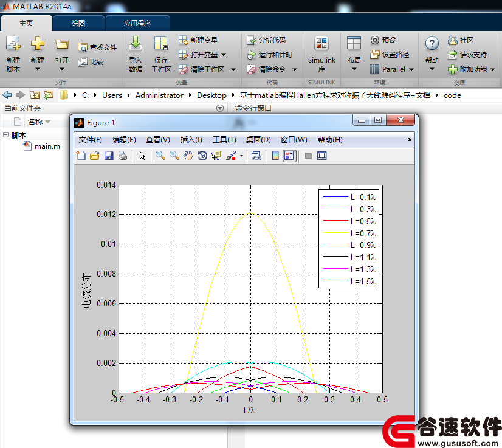Image resolution: width=502 pixels, height=448 pixels.
Task: Click New Script icon in ribbon
Action: pyautogui.click(x=13, y=44)
